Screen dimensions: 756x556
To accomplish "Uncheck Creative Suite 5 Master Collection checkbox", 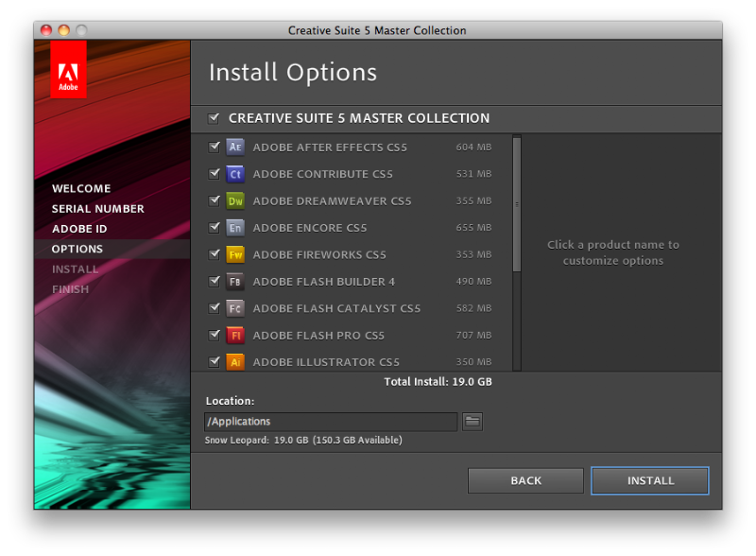I will (x=214, y=118).
